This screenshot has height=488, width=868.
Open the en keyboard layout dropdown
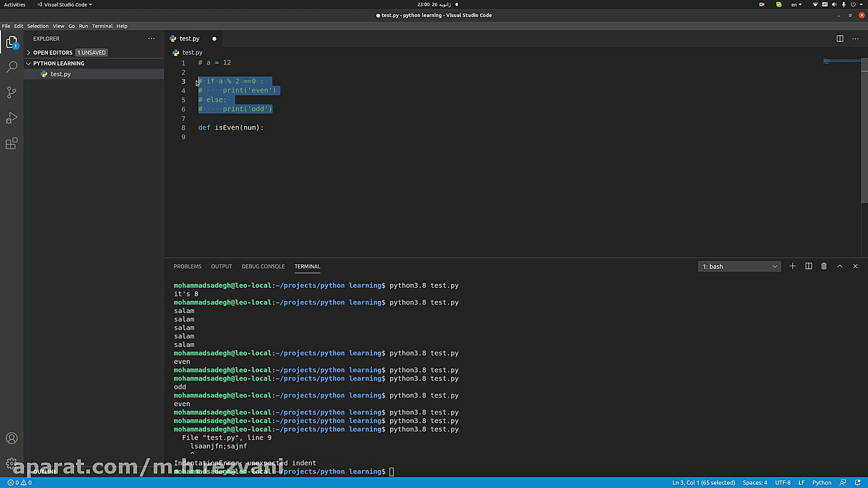797,5
